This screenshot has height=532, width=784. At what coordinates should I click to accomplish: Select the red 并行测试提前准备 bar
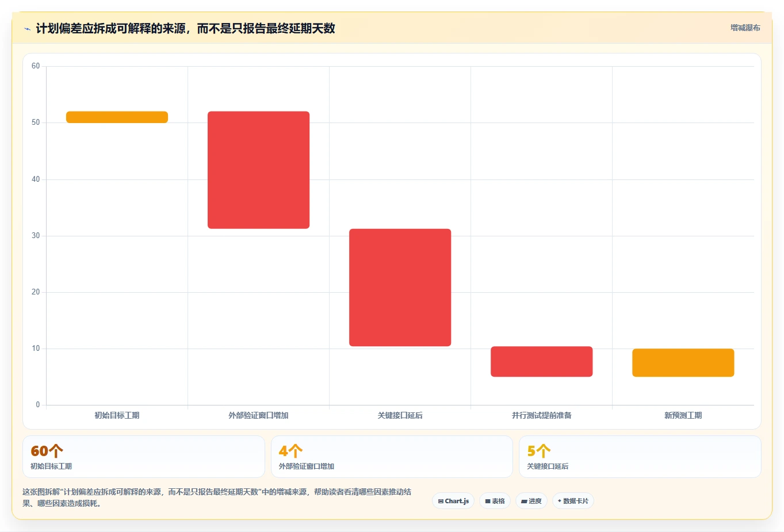[x=541, y=362]
